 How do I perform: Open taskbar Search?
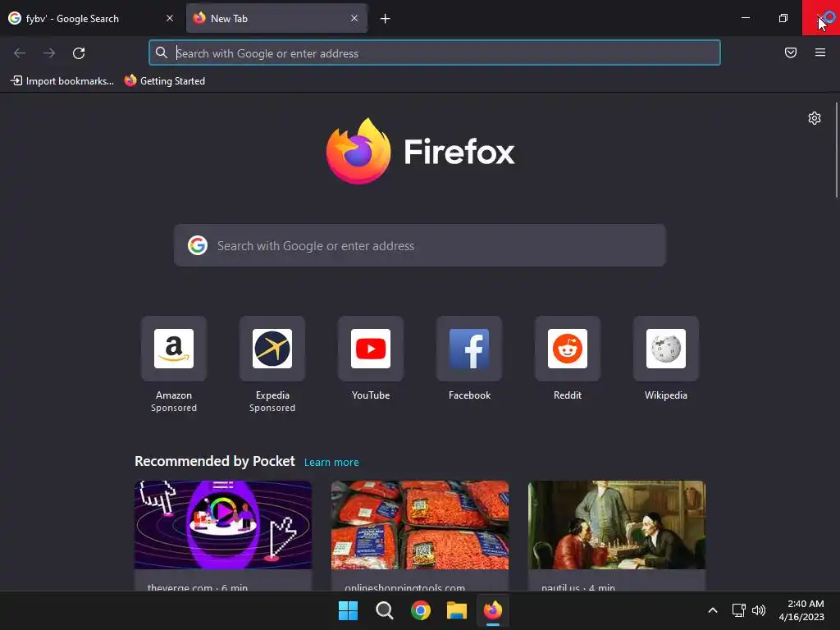pyautogui.click(x=385, y=610)
